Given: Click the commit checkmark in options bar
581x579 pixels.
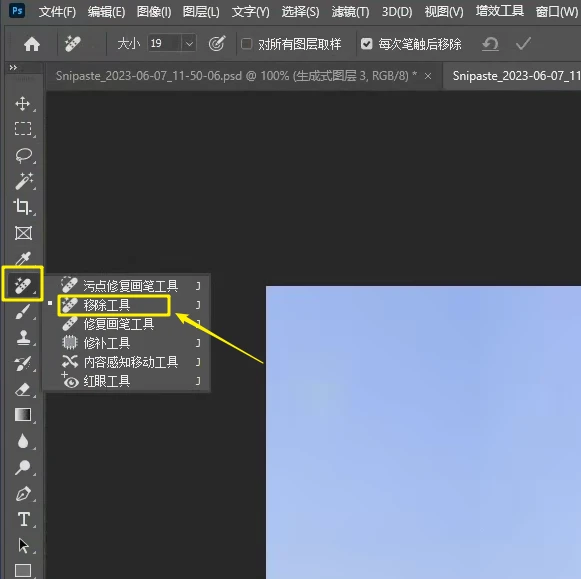Looking at the screenshot, I should [x=524, y=44].
